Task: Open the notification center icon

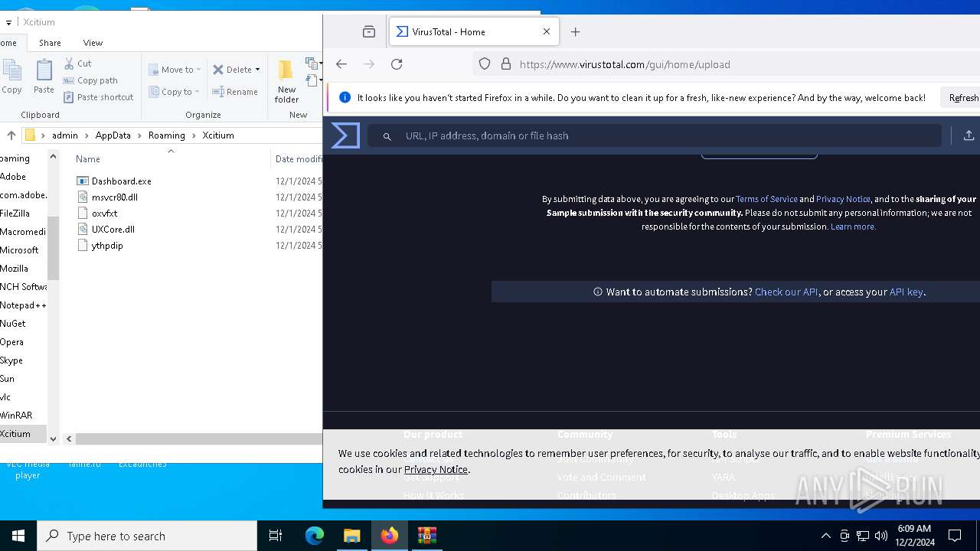Action: tap(955, 536)
